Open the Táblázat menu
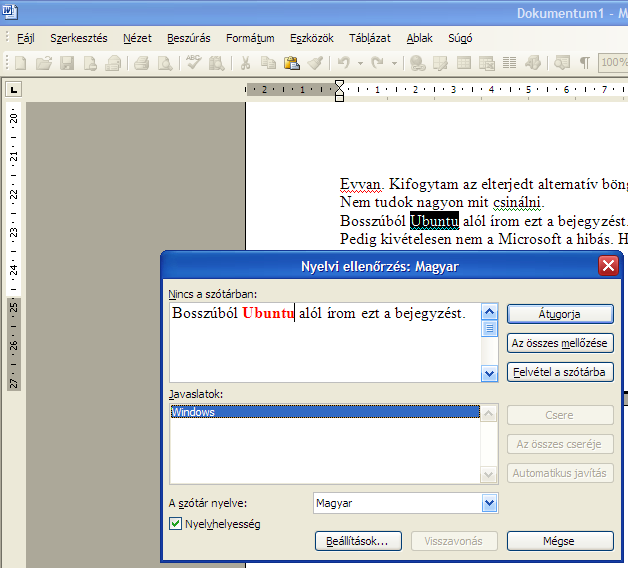This screenshot has width=628, height=568. tap(370, 38)
